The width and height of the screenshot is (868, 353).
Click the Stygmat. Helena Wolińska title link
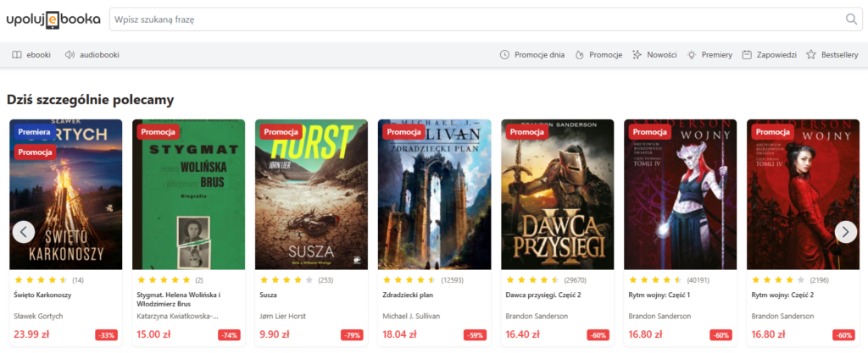point(178,300)
